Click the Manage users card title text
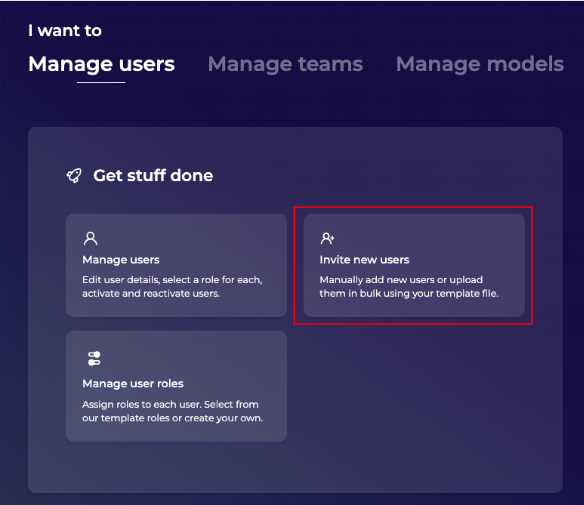This screenshot has height=505, width=584. click(x=121, y=260)
